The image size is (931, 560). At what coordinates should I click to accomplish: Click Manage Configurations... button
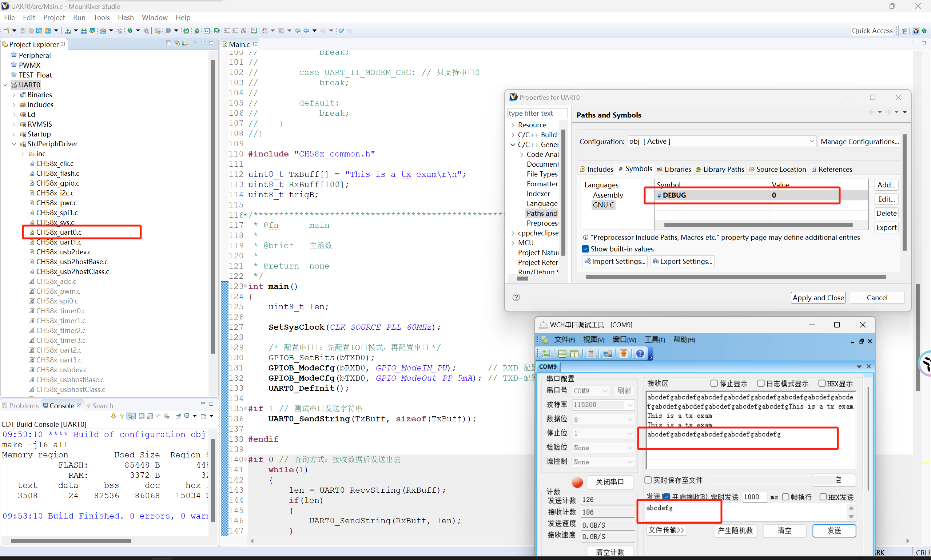point(859,142)
